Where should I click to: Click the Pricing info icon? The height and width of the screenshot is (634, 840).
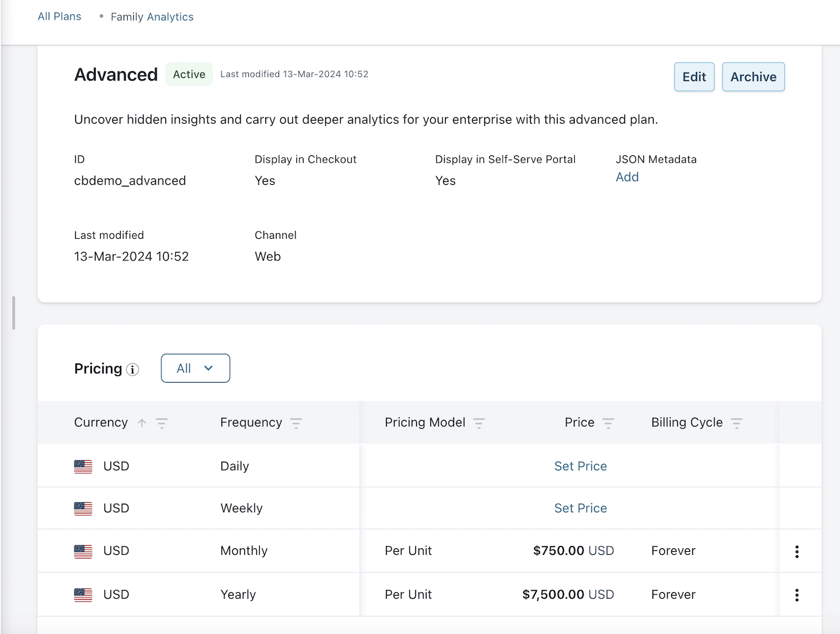pos(133,369)
